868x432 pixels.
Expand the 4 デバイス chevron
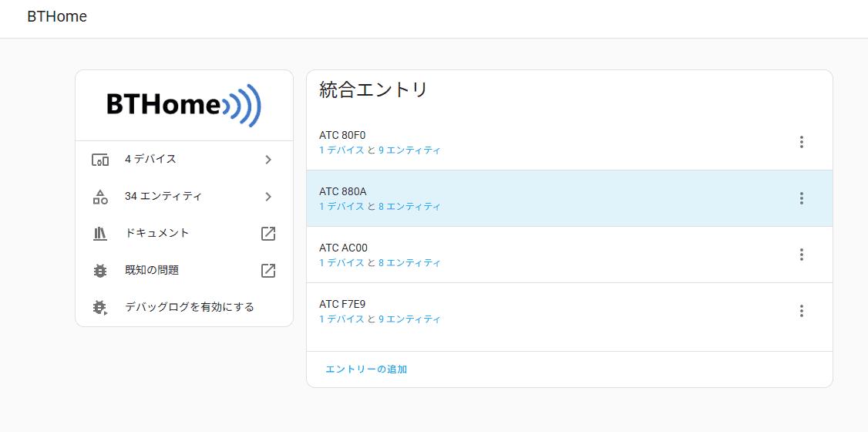[268, 160]
